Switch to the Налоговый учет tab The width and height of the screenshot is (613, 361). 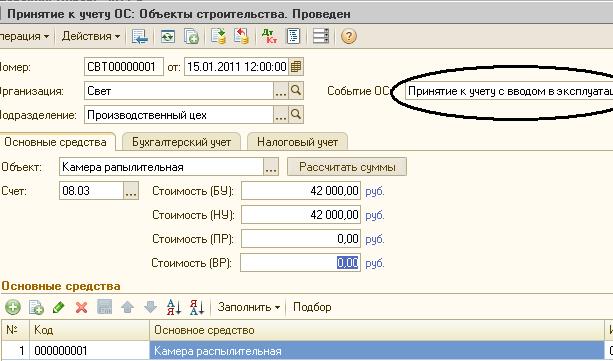[298, 142]
